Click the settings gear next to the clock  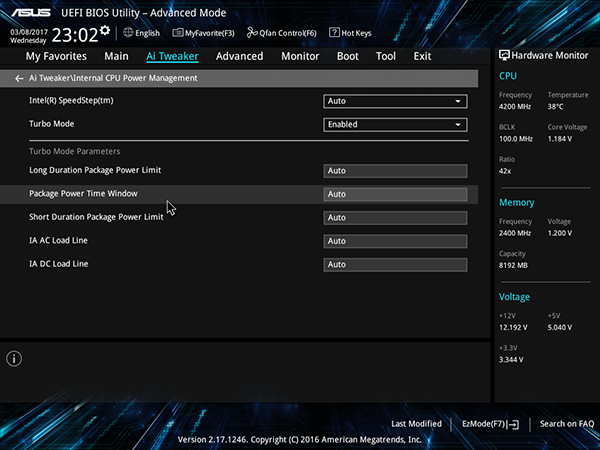tap(105, 30)
